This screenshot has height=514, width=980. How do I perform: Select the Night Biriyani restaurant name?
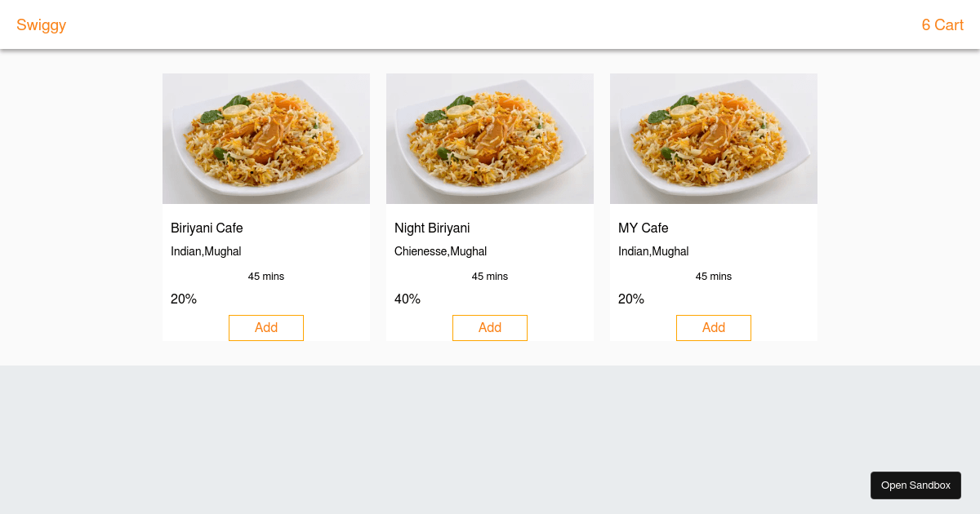(x=432, y=228)
